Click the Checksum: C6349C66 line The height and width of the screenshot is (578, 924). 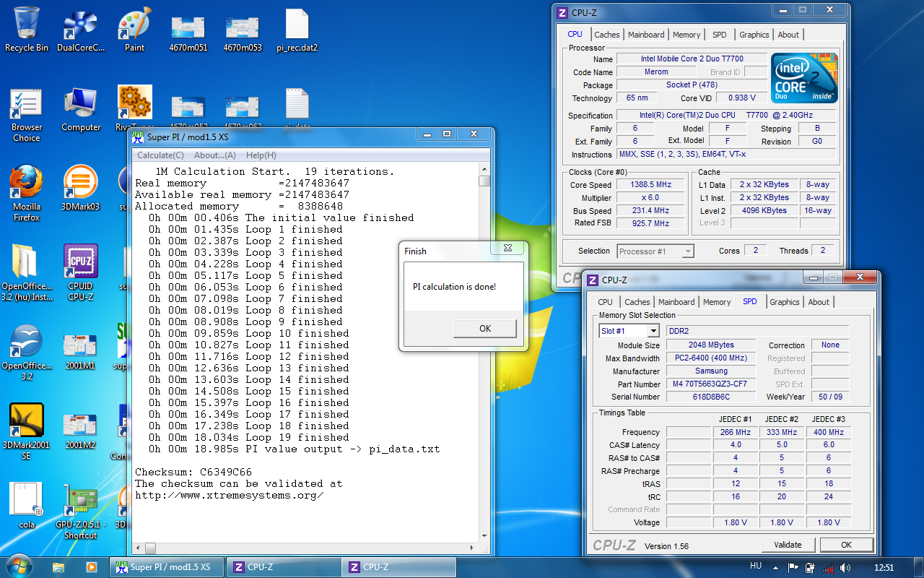[193, 472]
